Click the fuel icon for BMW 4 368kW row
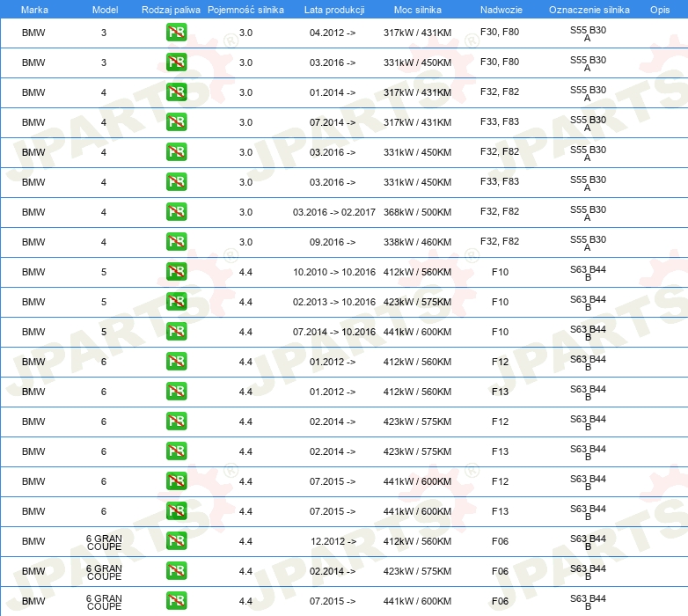The width and height of the screenshot is (688, 616). pyautogui.click(x=176, y=212)
